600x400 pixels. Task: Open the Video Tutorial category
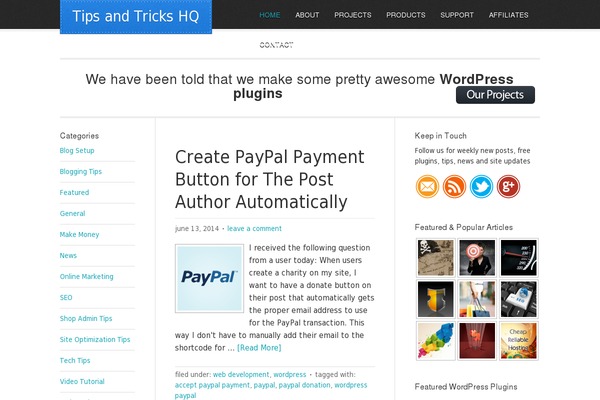(x=82, y=381)
